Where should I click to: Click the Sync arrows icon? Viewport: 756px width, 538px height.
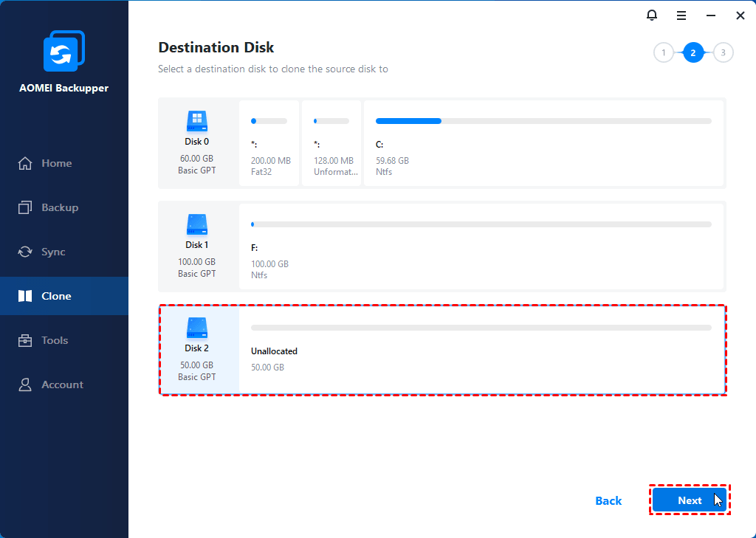[25, 252]
